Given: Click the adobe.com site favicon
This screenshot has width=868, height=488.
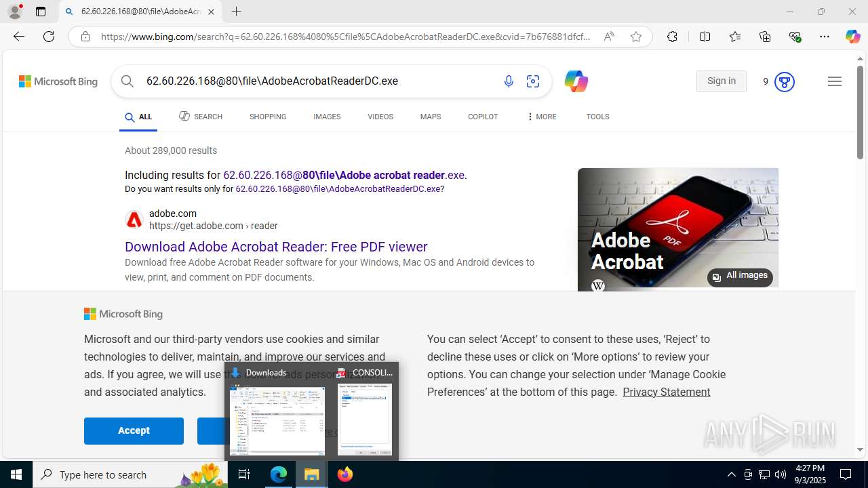Looking at the screenshot, I should click(x=134, y=220).
